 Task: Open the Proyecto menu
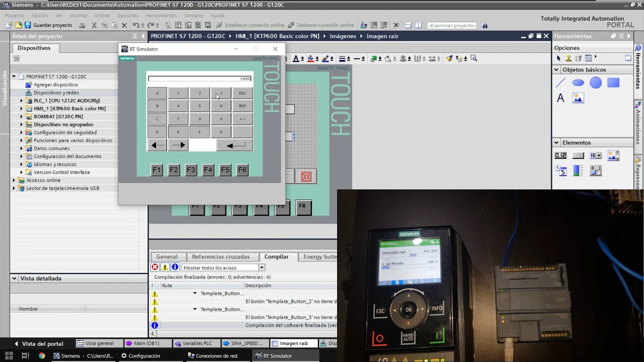click(15, 16)
